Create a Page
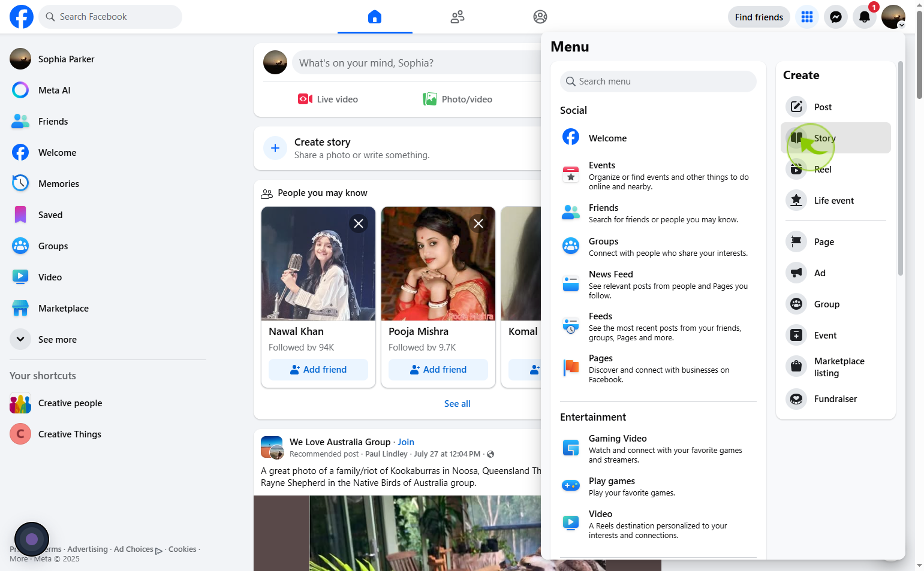The width and height of the screenshot is (924, 571). pyautogui.click(x=836, y=241)
